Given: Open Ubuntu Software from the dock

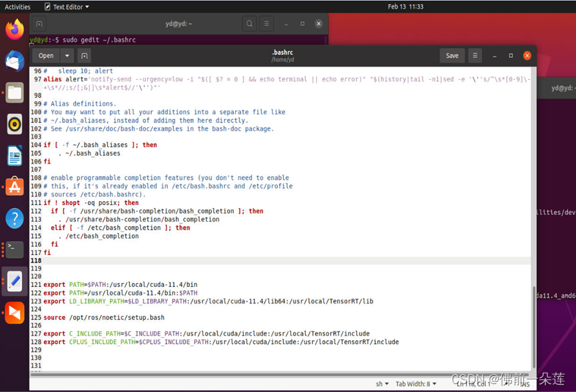Looking at the screenshot, I should point(15,187).
